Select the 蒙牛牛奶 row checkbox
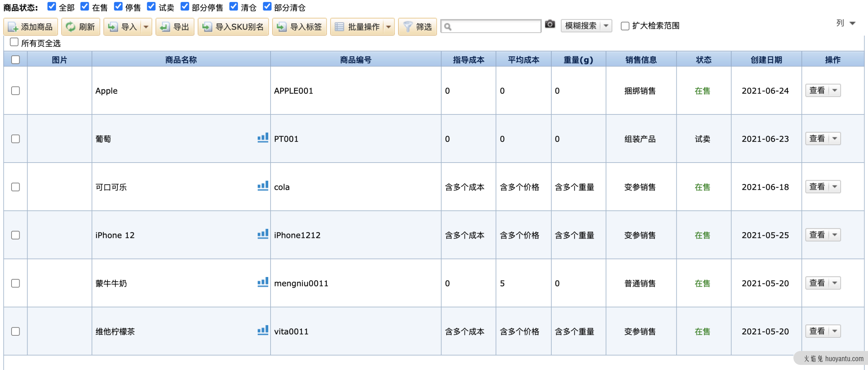 pyautogui.click(x=16, y=283)
